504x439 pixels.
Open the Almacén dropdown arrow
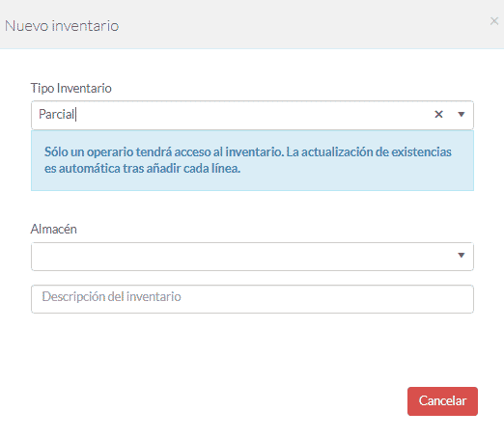tap(462, 255)
